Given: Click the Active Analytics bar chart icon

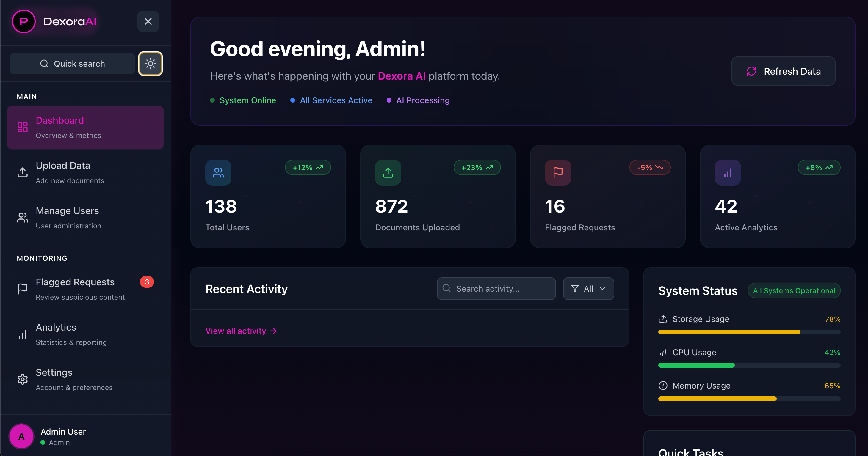Looking at the screenshot, I should pos(728,173).
